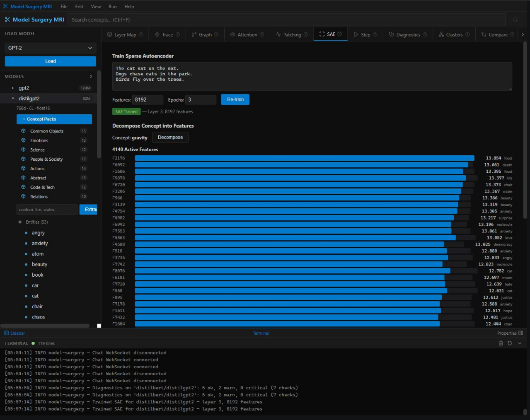Reload the terminal via the circular refresh icon
This screenshot has height=420, width=530.
(509, 343)
